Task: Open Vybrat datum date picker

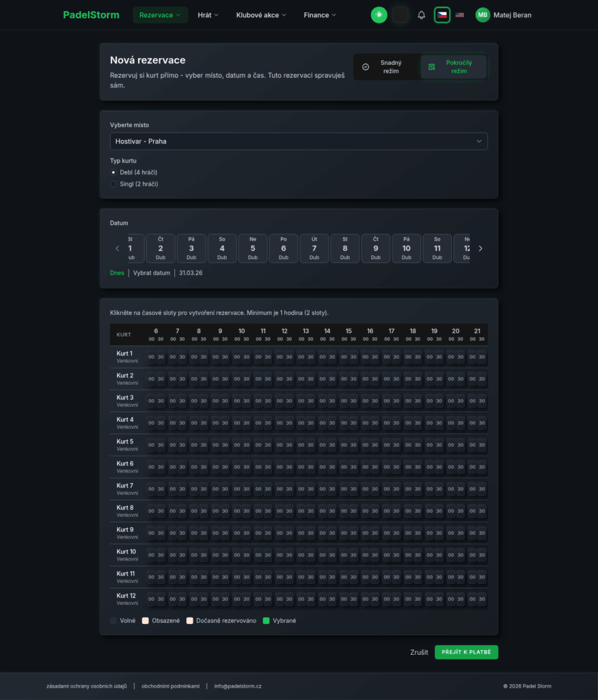Action: 151,273
